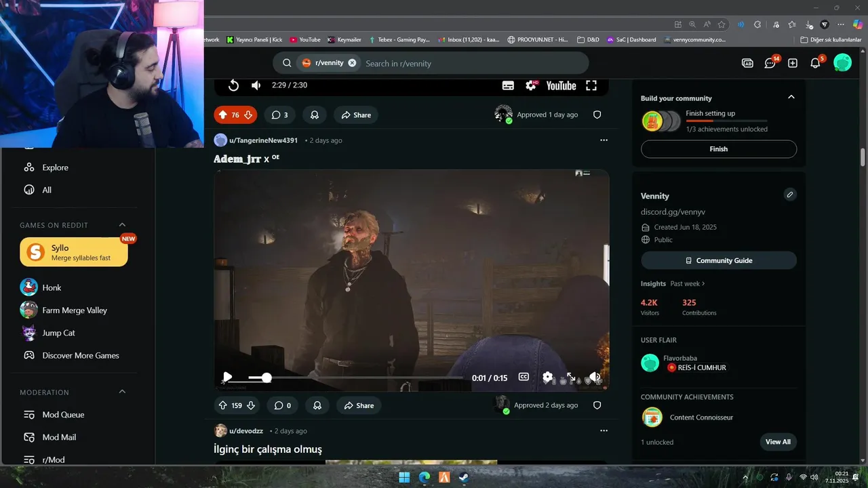Click View All achievements
868x488 pixels.
[x=778, y=442]
